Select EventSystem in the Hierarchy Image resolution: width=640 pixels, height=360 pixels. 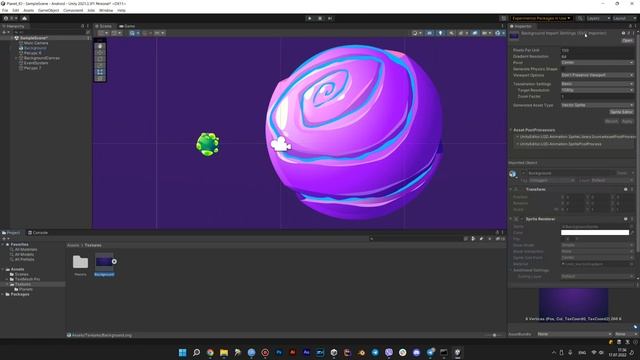pos(36,63)
